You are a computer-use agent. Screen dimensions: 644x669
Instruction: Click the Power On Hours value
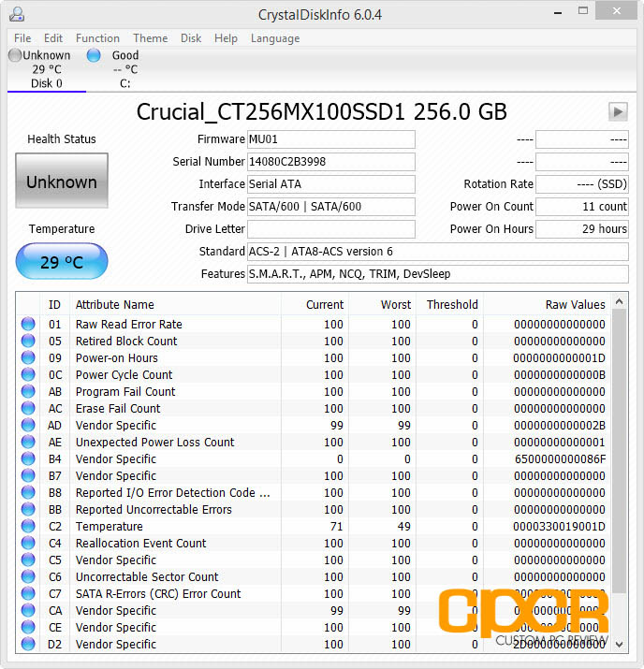[582, 229]
